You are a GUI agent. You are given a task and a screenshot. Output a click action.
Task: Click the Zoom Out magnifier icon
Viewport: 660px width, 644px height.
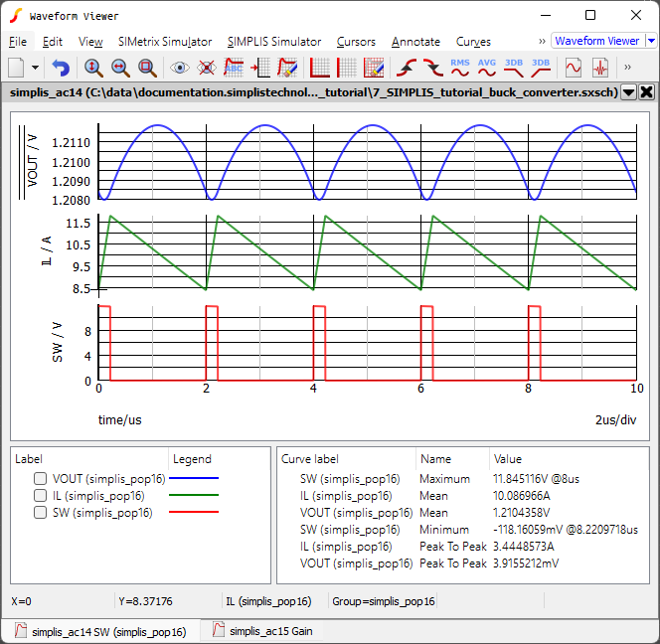coord(120,68)
